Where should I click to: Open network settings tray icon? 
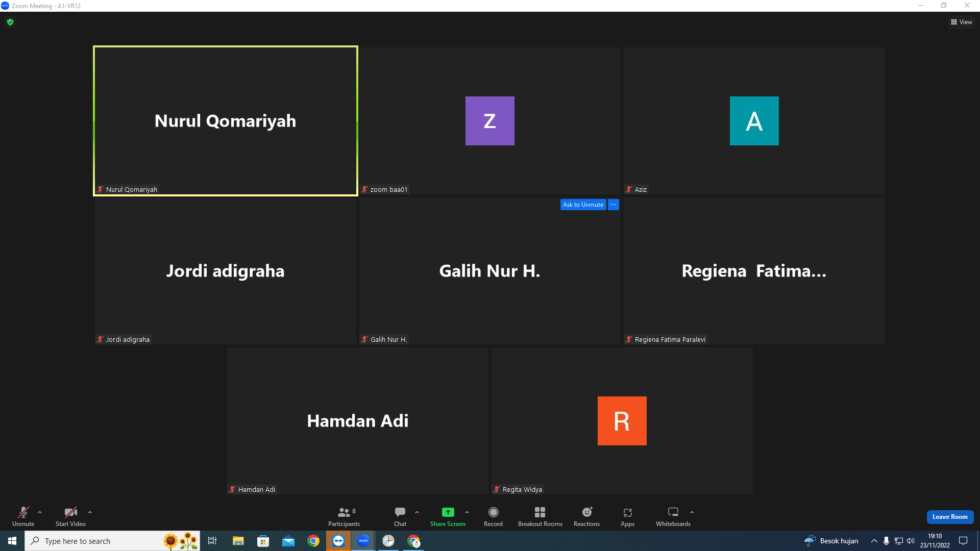[898, 541]
